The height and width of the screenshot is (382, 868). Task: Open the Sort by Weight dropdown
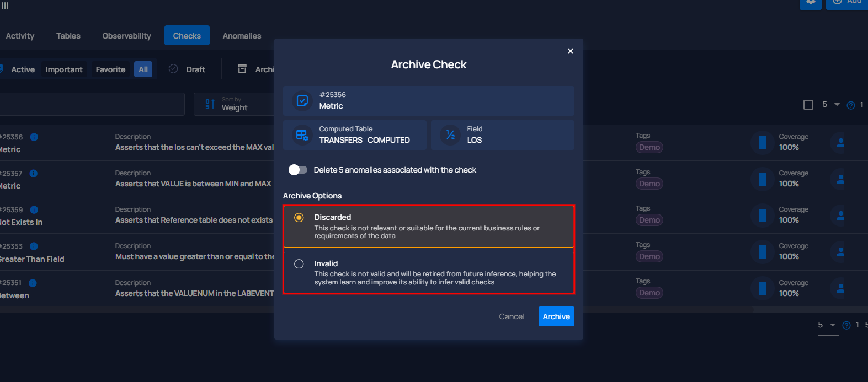coord(234,104)
